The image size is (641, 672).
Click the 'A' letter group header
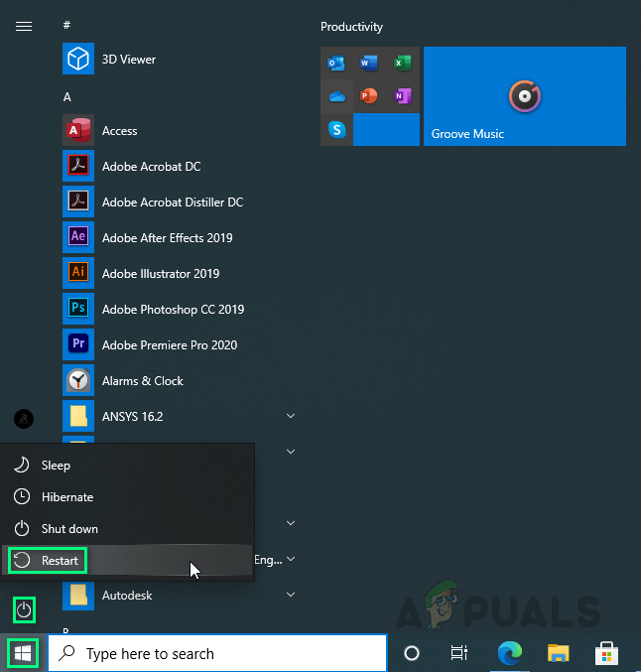[x=66, y=97]
